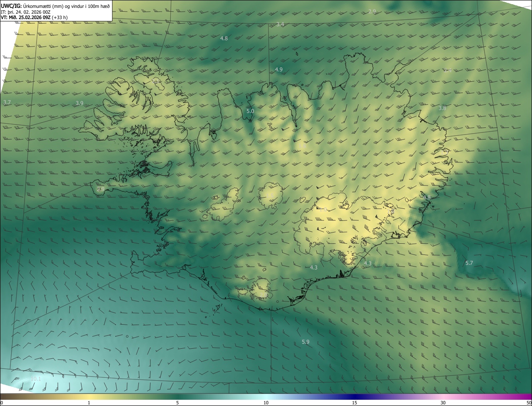This screenshot has height=406, width=532.
Task: Click the 4.9 value on the map
Action: [279, 69]
